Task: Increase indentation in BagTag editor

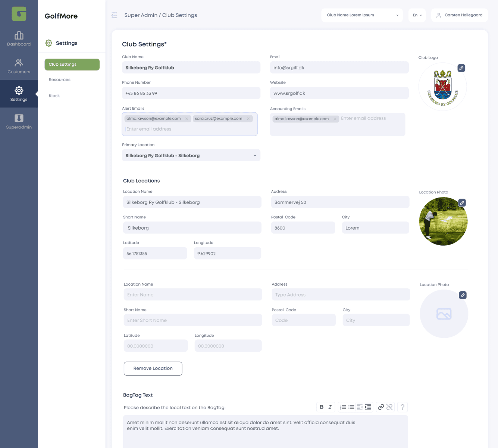Action: coord(368,407)
